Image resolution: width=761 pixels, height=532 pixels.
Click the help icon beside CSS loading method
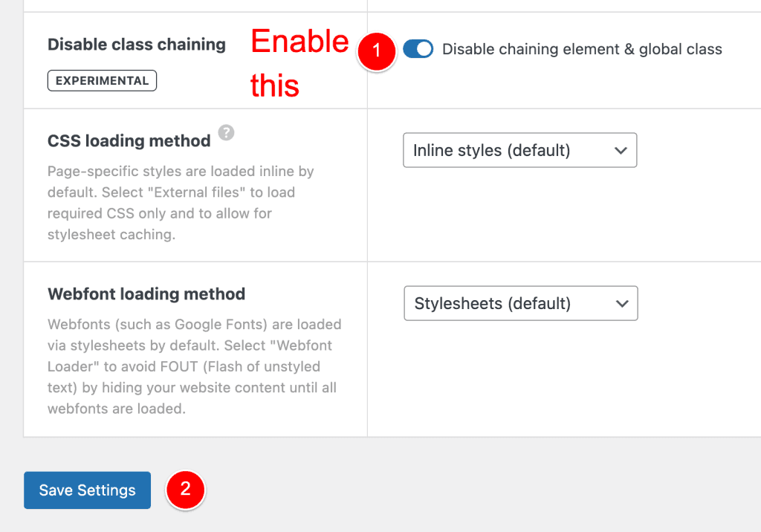226,133
